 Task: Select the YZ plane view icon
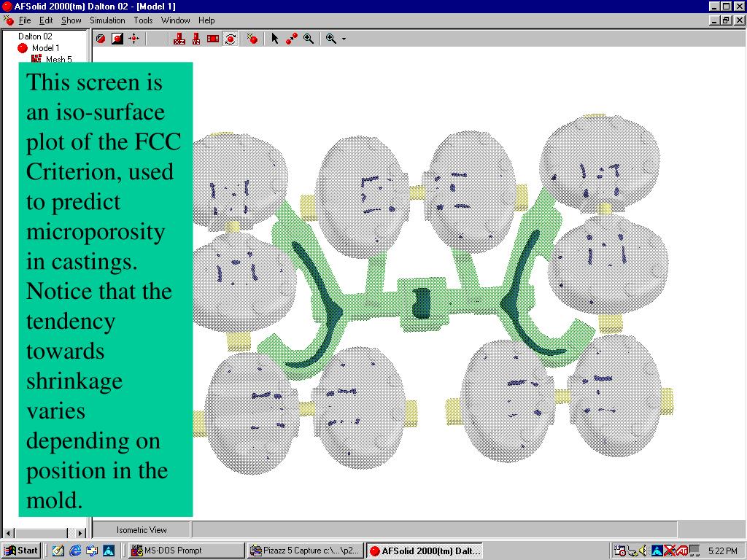(196, 39)
